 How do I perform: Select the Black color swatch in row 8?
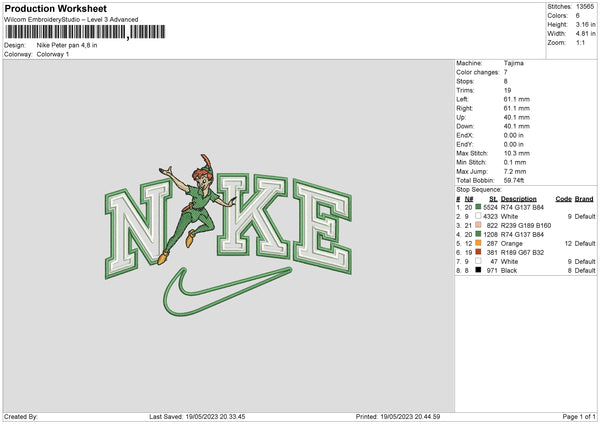[478, 270]
